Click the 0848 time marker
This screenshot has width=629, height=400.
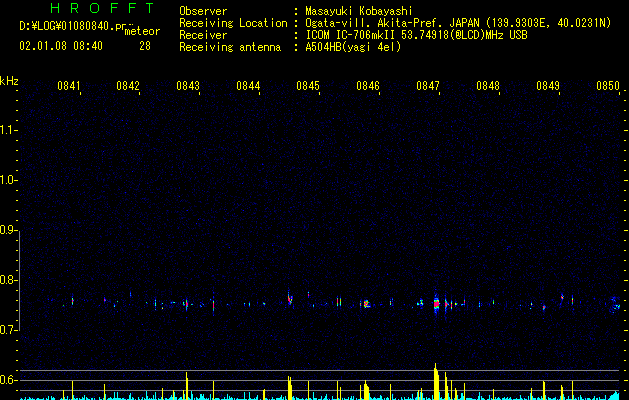point(488,86)
